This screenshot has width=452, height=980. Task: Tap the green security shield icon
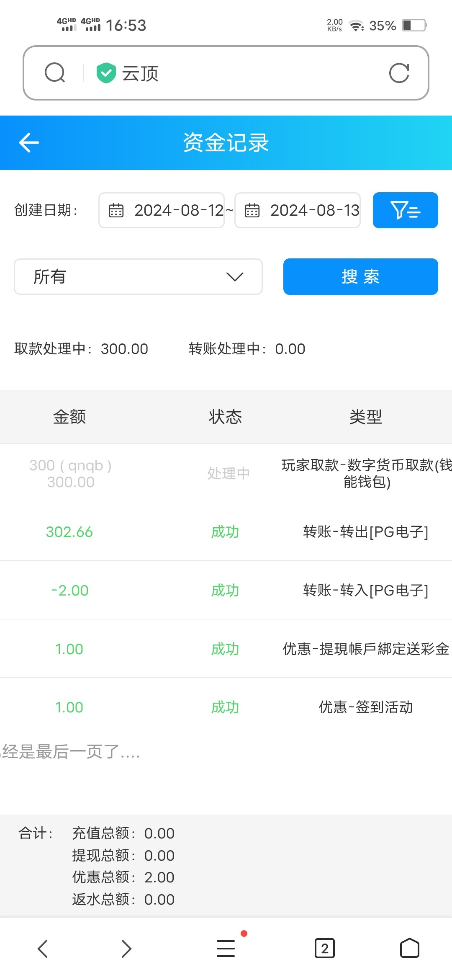pyautogui.click(x=106, y=73)
